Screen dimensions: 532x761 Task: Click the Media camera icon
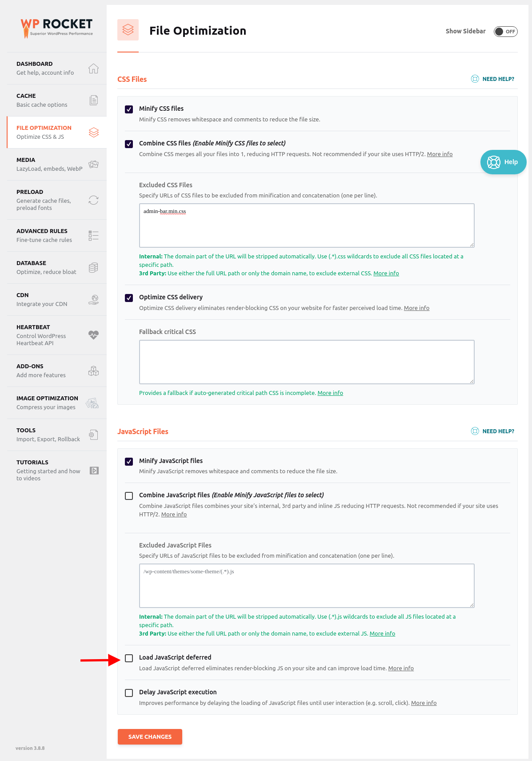(x=93, y=164)
